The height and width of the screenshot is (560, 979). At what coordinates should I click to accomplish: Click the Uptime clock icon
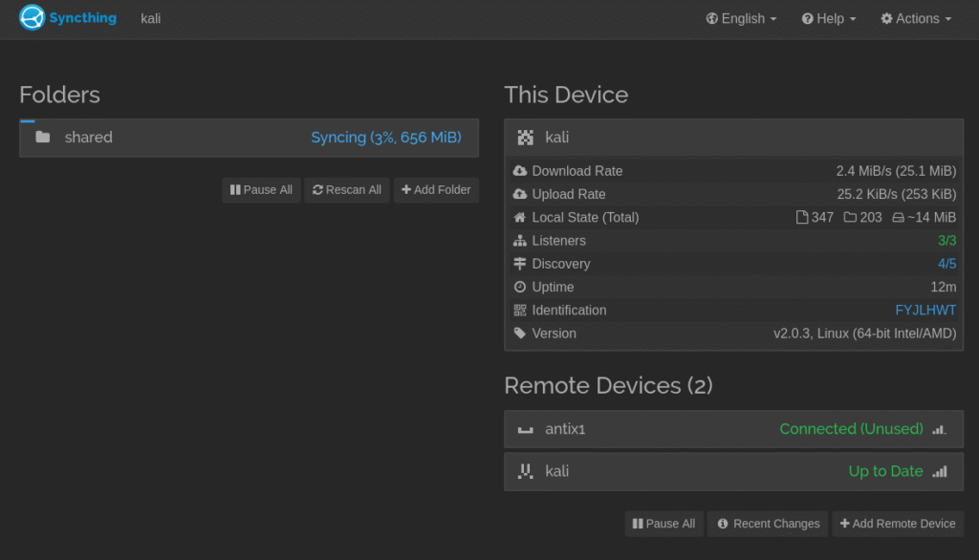(x=519, y=287)
